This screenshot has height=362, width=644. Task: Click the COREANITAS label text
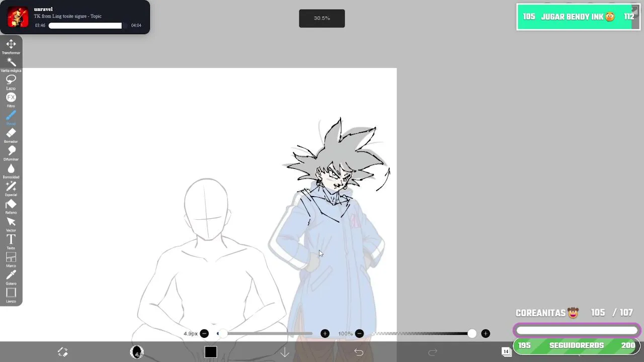tap(540, 313)
